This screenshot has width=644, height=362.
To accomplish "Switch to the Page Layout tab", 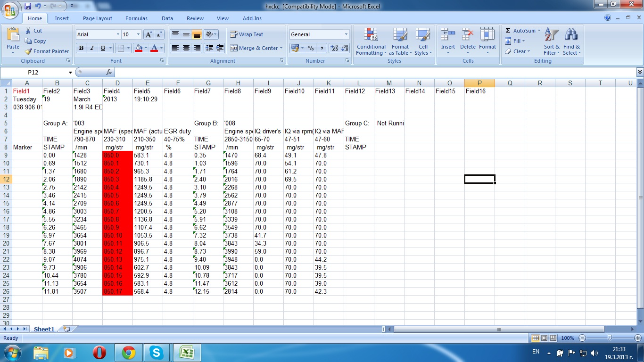I will point(98,18).
